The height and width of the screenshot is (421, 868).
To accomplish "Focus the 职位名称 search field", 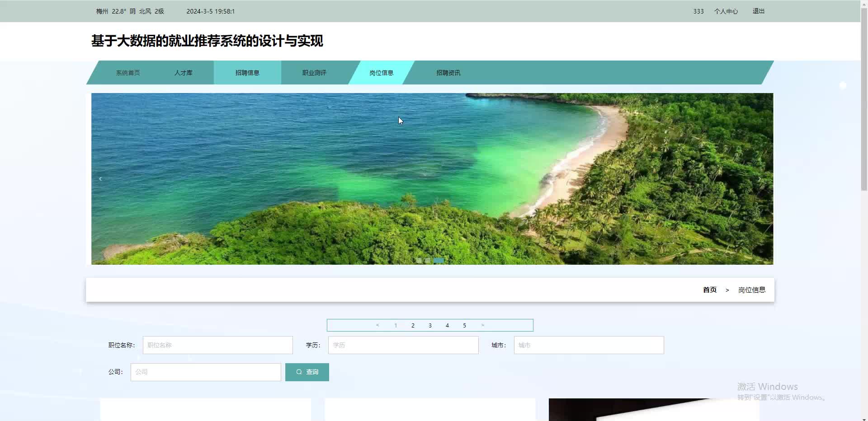I will (218, 345).
